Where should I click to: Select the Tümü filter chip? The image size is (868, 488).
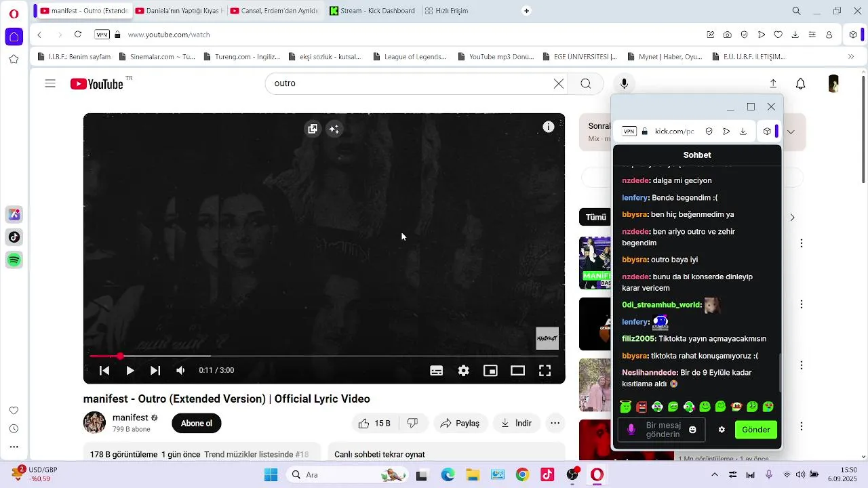(595, 218)
